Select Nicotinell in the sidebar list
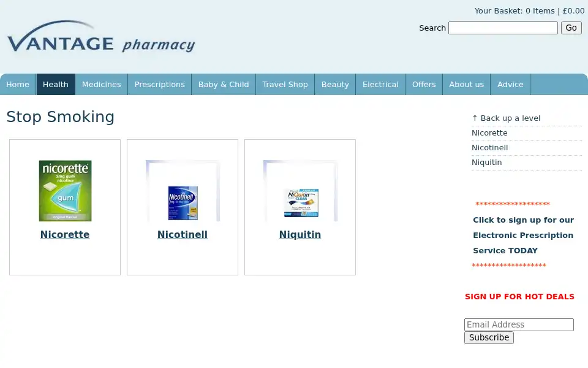This screenshot has height=368, width=588. point(490,148)
